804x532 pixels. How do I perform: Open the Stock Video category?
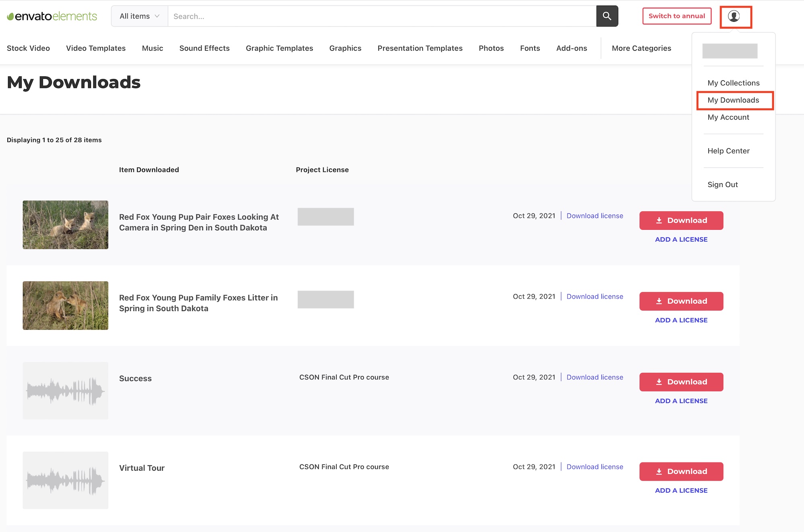tap(28, 48)
